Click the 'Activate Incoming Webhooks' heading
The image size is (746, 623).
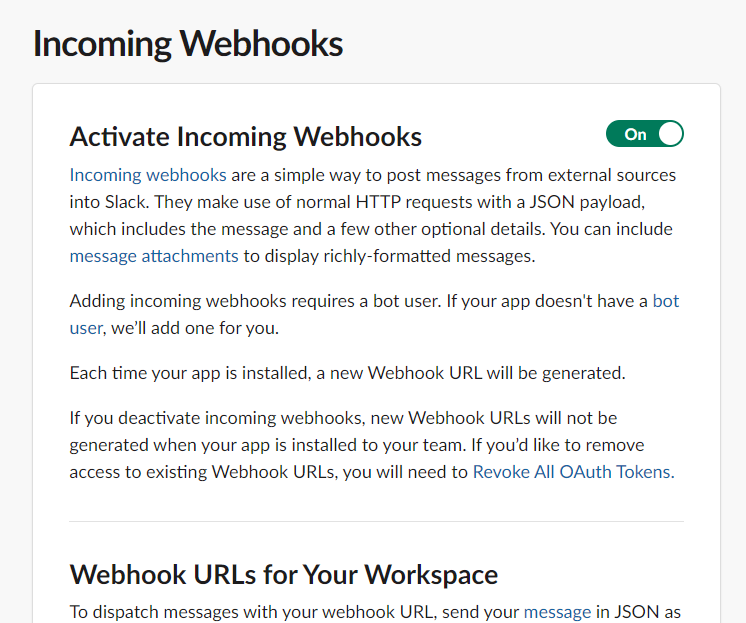[x=245, y=137]
